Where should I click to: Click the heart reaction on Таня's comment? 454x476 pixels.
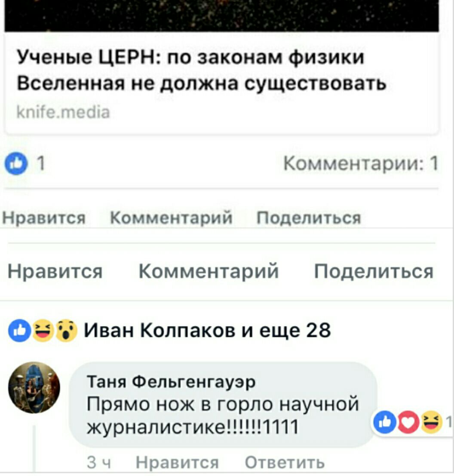click(408, 422)
